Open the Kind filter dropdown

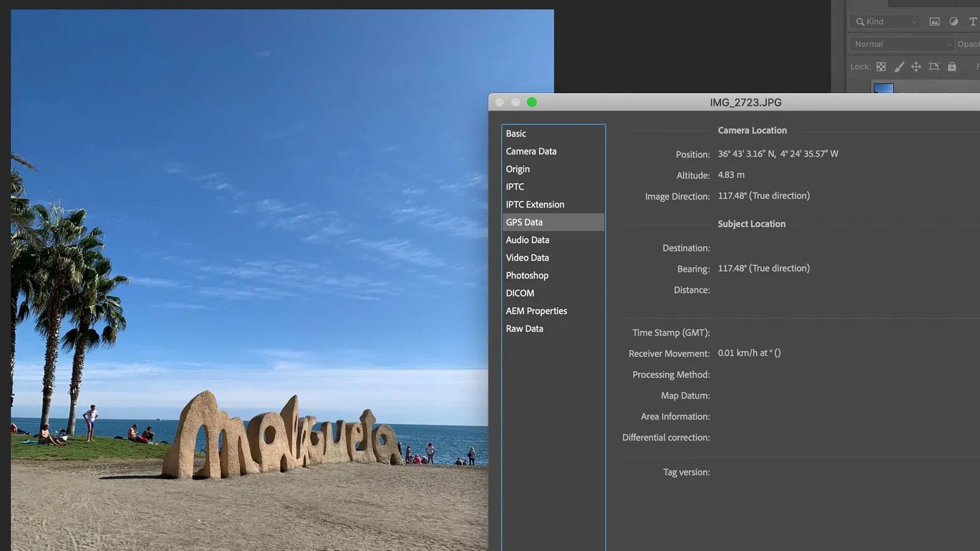click(x=884, y=21)
